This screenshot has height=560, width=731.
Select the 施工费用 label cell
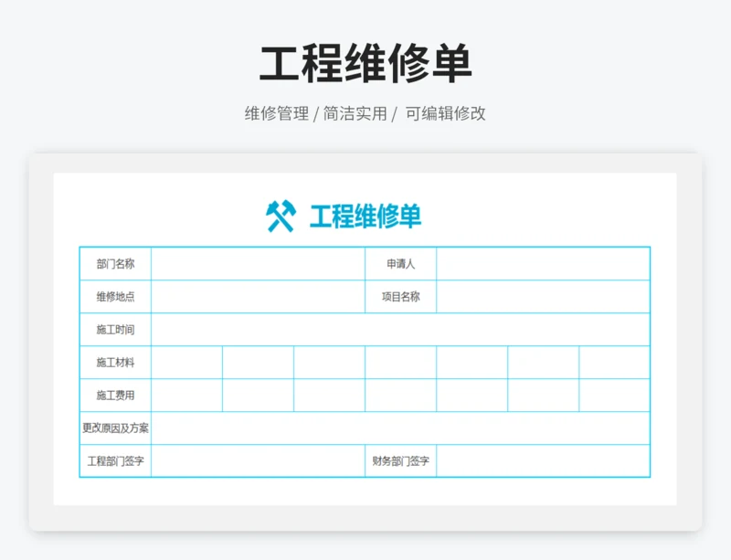click(x=116, y=396)
